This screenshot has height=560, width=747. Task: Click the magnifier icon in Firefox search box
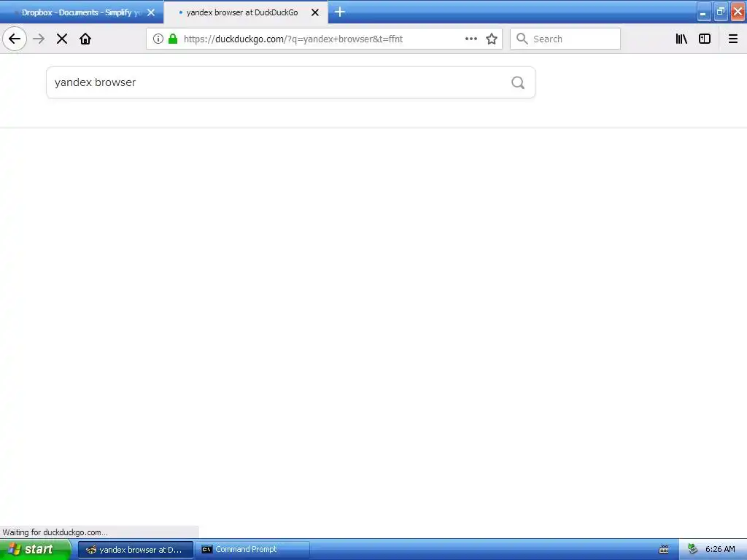tap(522, 39)
